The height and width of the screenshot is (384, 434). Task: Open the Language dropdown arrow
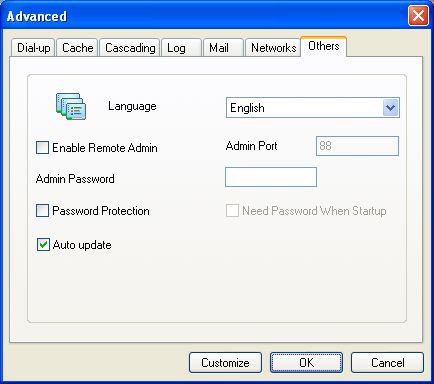coord(391,108)
